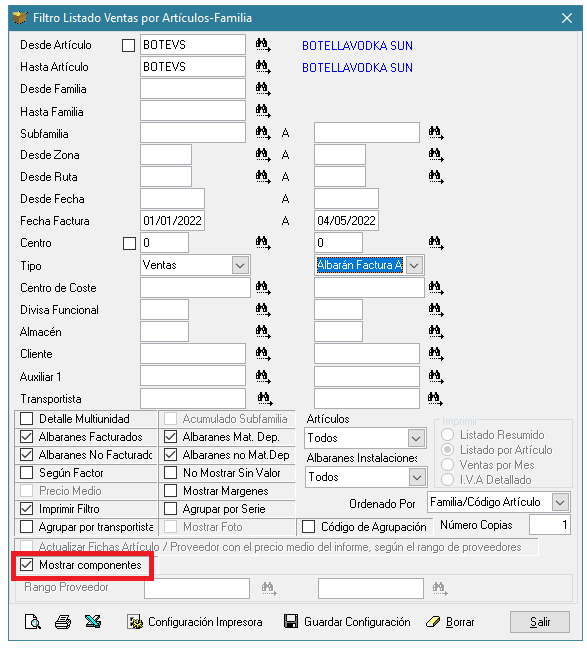Open article search next to Desde Artículo
The height and width of the screenshot is (648, 587).
(x=263, y=45)
